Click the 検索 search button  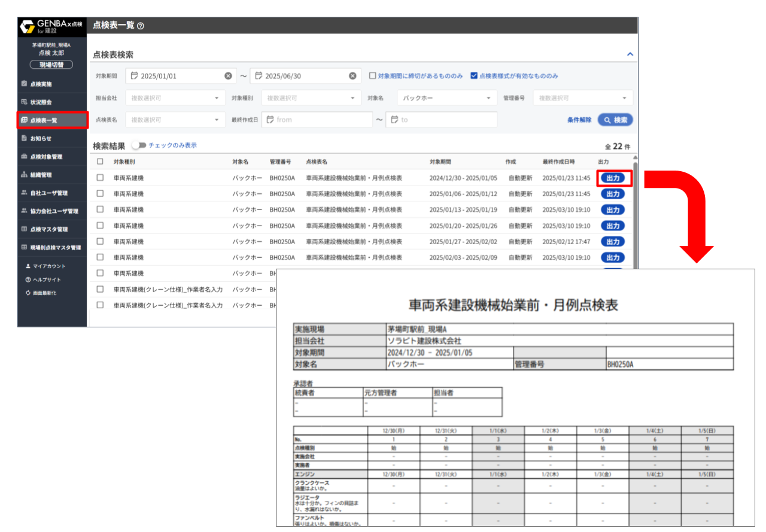point(614,119)
